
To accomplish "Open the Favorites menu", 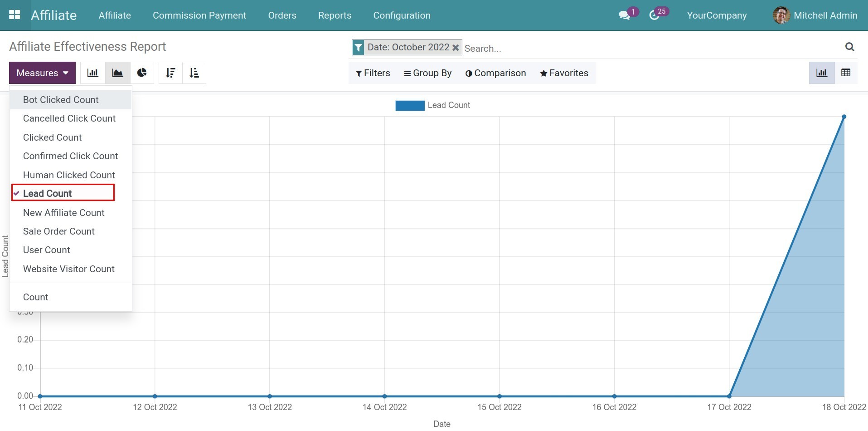I will click(x=563, y=73).
